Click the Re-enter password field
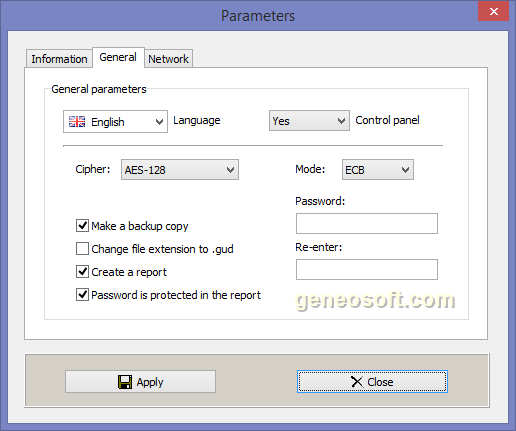Screen dimensions: 516x431 click(x=367, y=270)
